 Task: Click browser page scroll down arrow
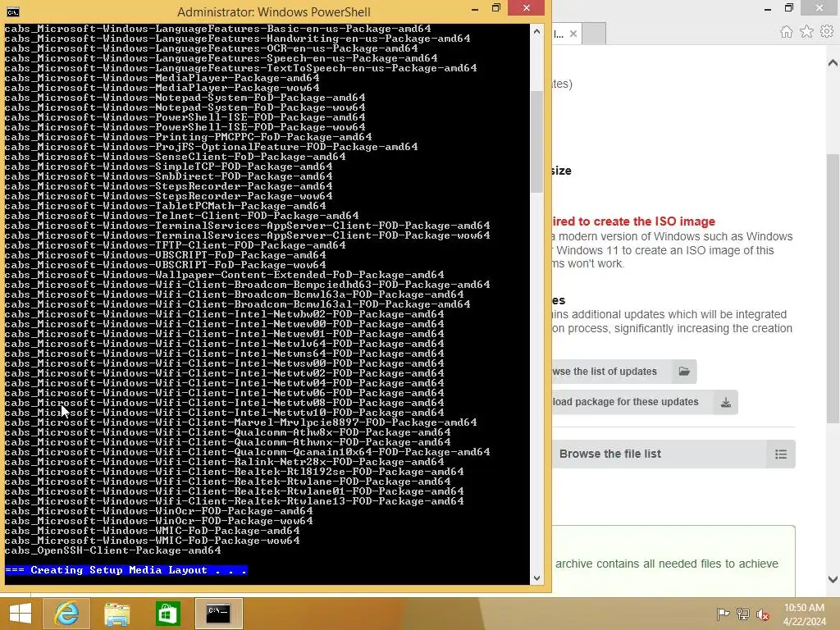tap(833, 579)
